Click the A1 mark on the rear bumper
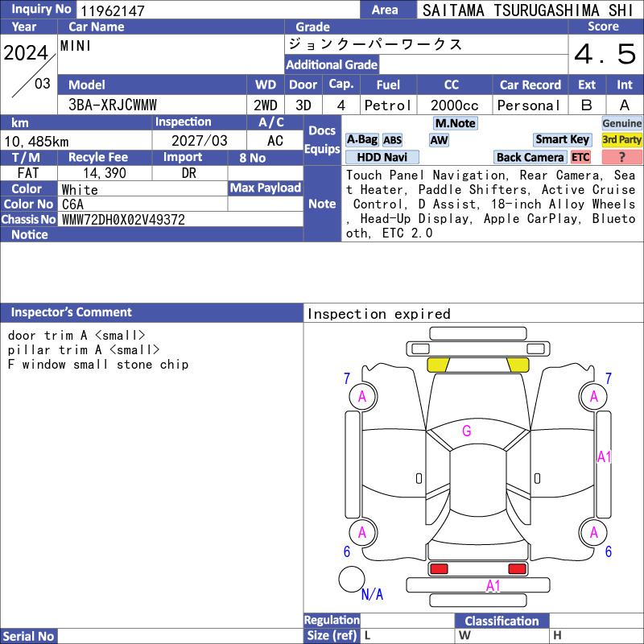 coord(493,586)
